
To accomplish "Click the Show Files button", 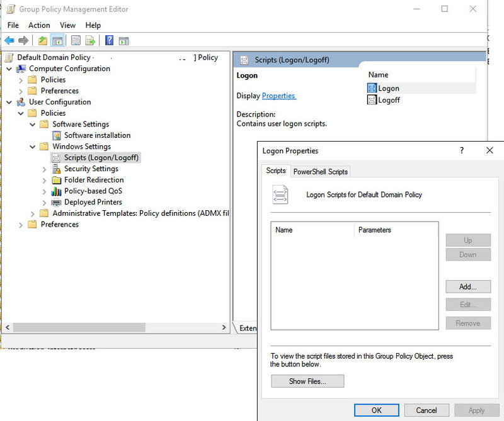I will pyautogui.click(x=307, y=381).
